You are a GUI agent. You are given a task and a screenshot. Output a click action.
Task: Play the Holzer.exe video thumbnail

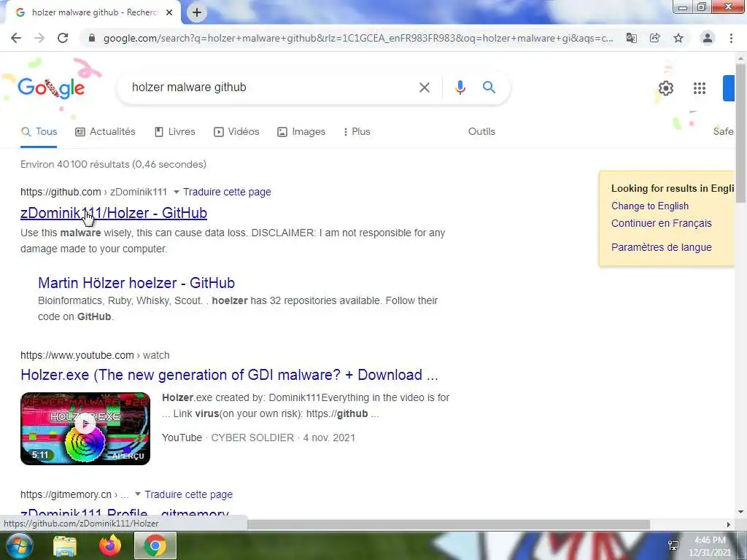[x=85, y=429]
